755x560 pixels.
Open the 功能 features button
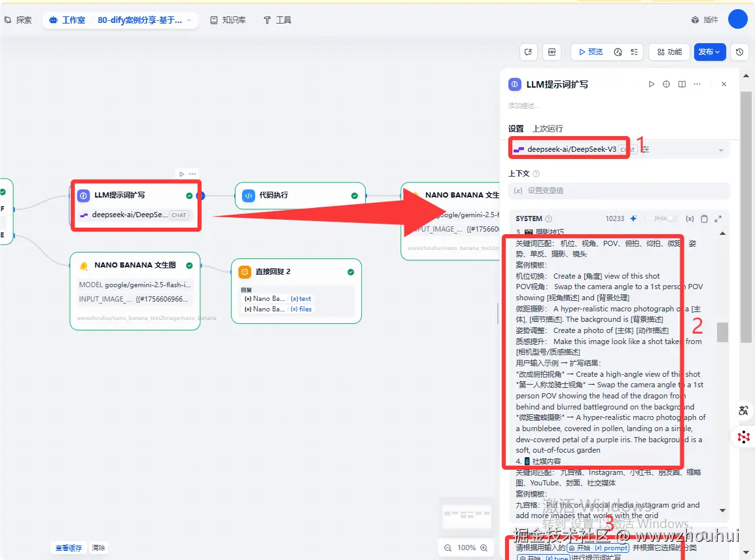[669, 52]
